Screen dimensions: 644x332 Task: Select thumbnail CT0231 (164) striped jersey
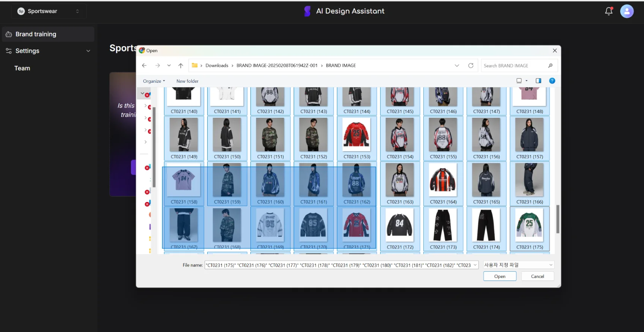point(443,183)
